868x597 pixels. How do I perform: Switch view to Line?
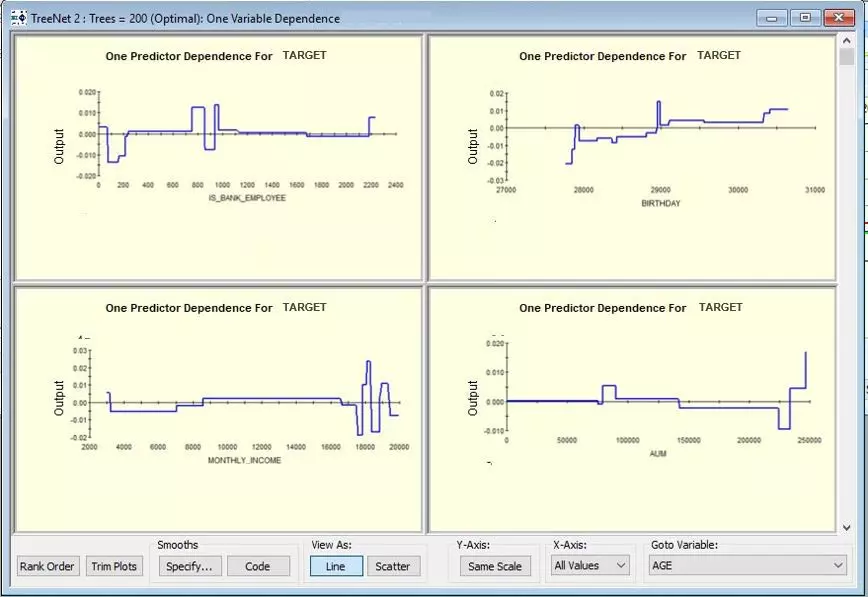point(336,566)
